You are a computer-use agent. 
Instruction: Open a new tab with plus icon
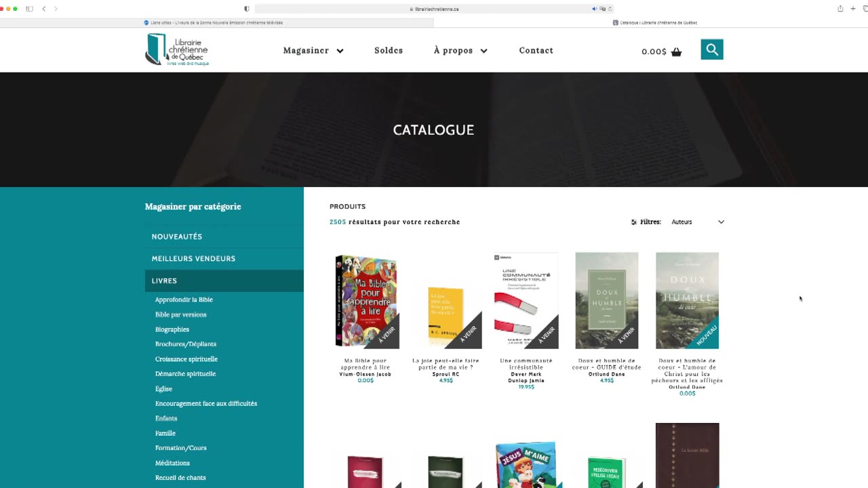tap(853, 9)
